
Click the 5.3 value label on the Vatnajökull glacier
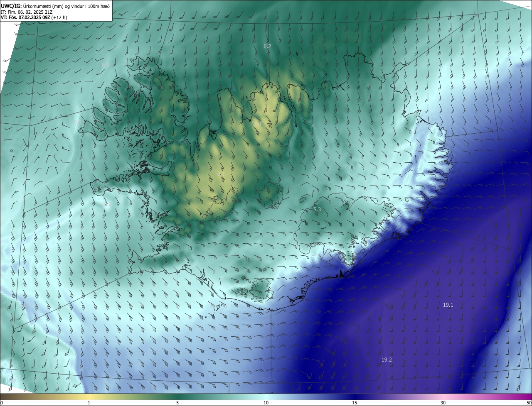point(317,210)
